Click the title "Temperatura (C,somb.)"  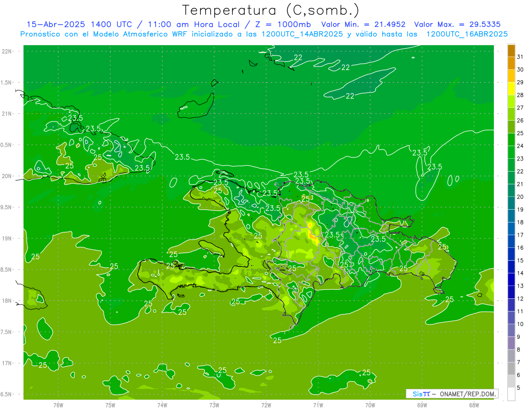tap(270, 11)
